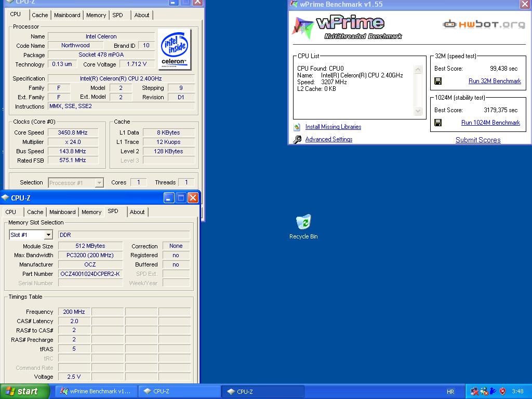Image resolution: width=532 pixels, height=399 pixels.
Task: Activate the second CPU-Z taskbar button
Action: pyautogui.click(x=263, y=391)
